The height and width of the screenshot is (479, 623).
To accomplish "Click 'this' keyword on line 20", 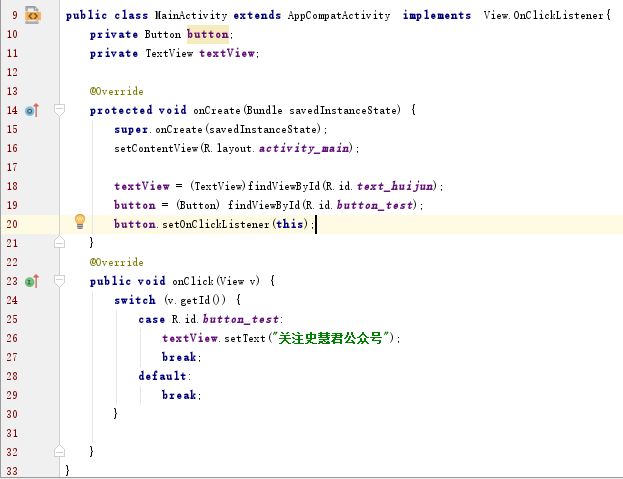I will (289, 224).
